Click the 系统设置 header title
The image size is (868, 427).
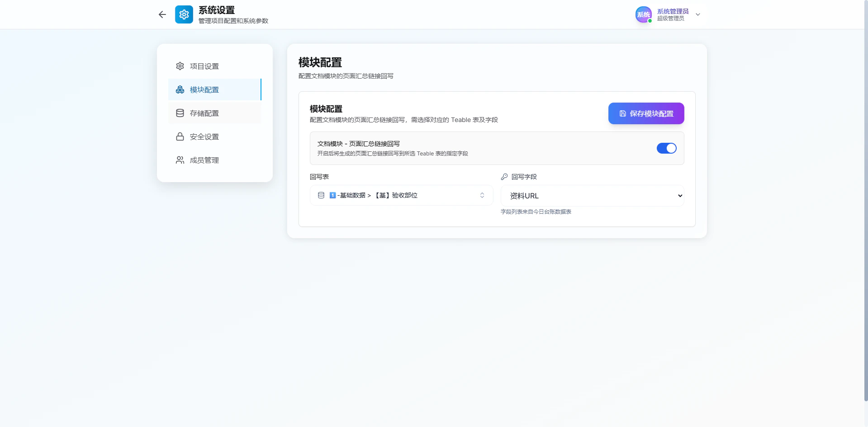click(217, 10)
